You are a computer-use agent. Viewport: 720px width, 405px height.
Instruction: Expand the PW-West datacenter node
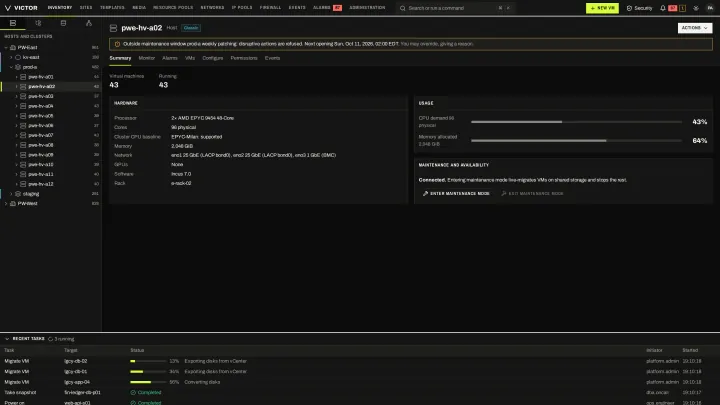click(x=6, y=203)
